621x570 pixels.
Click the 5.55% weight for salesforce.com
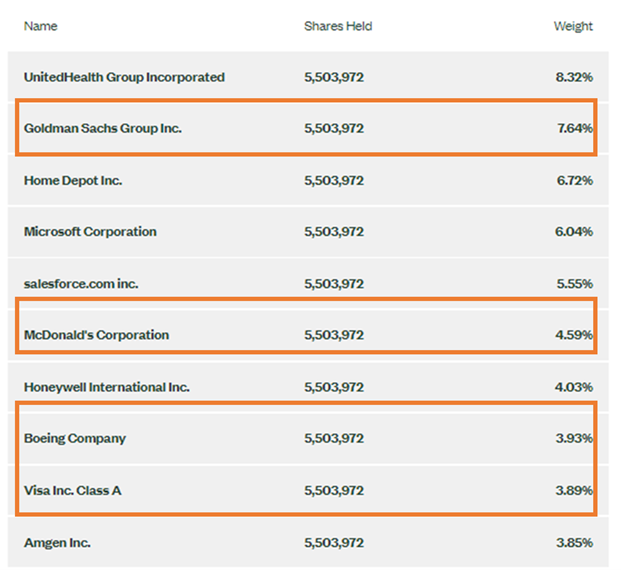[x=575, y=284]
